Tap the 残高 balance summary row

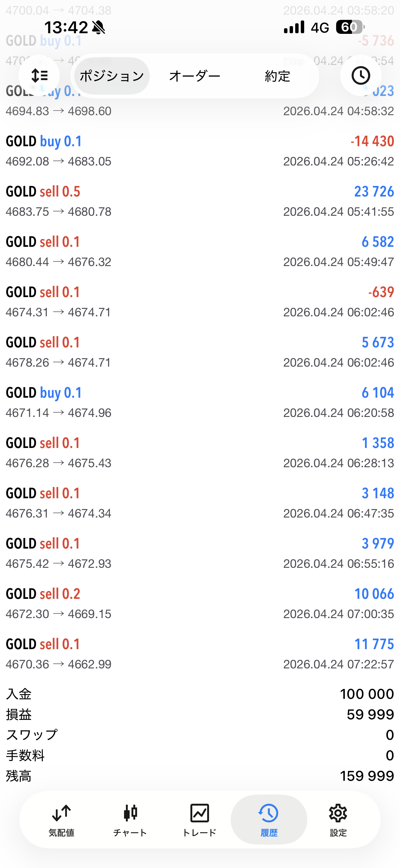(x=200, y=776)
